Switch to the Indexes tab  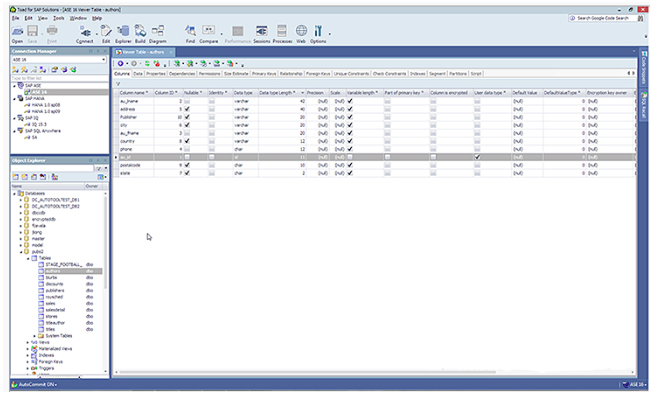(417, 74)
